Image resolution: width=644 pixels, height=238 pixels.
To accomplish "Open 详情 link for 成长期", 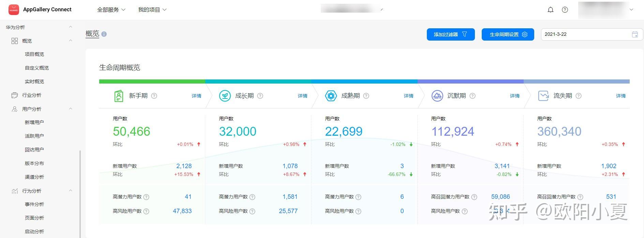I will click(x=302, y=96).
